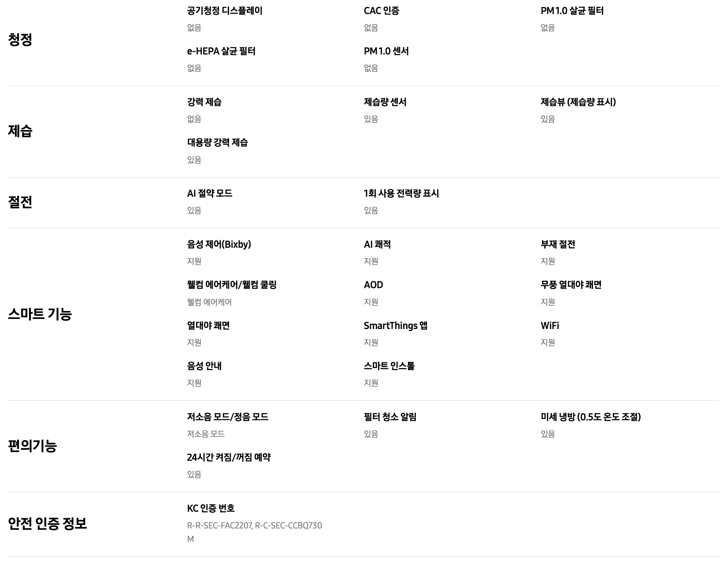The width and height of the screenshot is (728, 564).
Task: Select the 절전 category title
Action: point(20,202)
